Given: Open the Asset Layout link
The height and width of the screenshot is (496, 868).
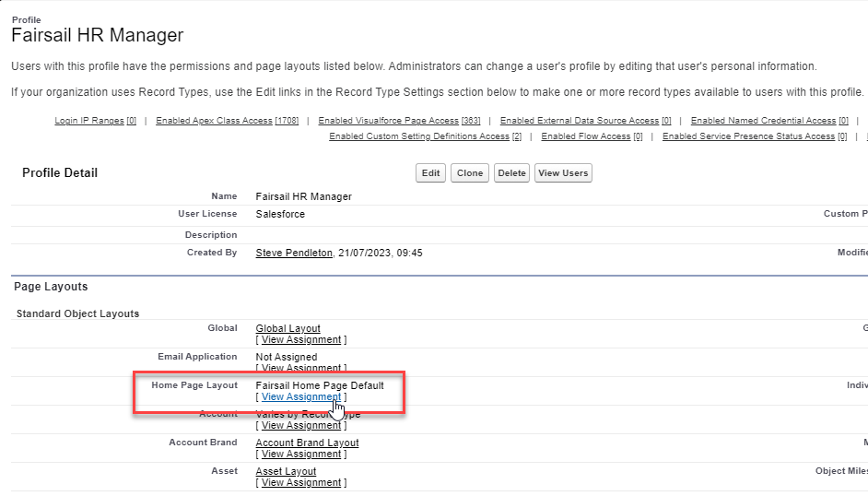Looking at the screenshot, I should (286, 471).
